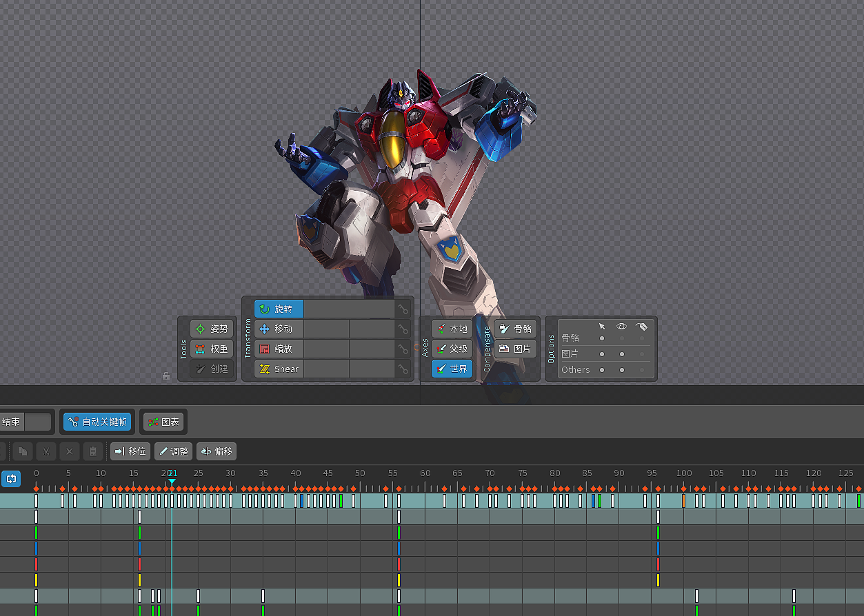Toggle 图片 row select dot in Options
The height and width of the screenshot is (616, 864).
click(602, 353)
